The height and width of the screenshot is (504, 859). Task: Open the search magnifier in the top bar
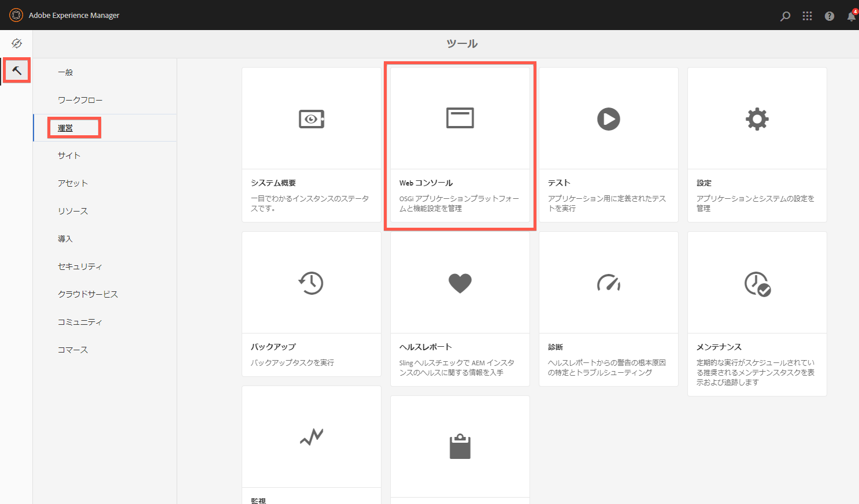(x=785, y=16)
